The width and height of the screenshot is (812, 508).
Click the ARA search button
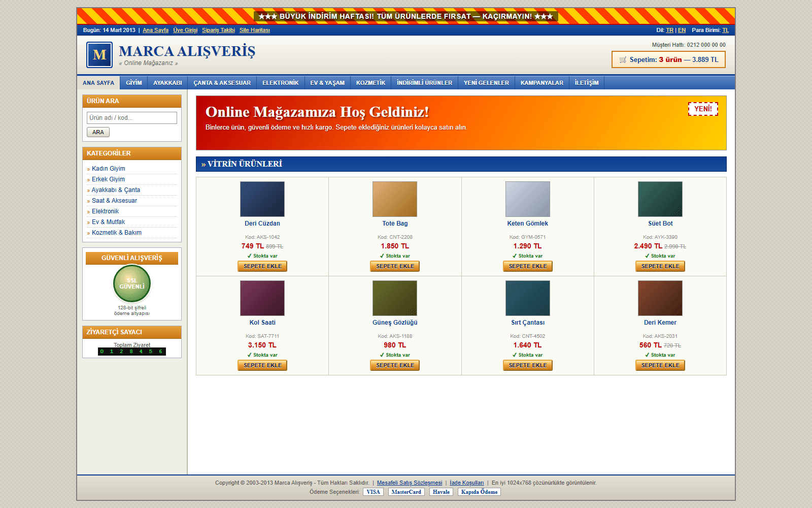98,132
